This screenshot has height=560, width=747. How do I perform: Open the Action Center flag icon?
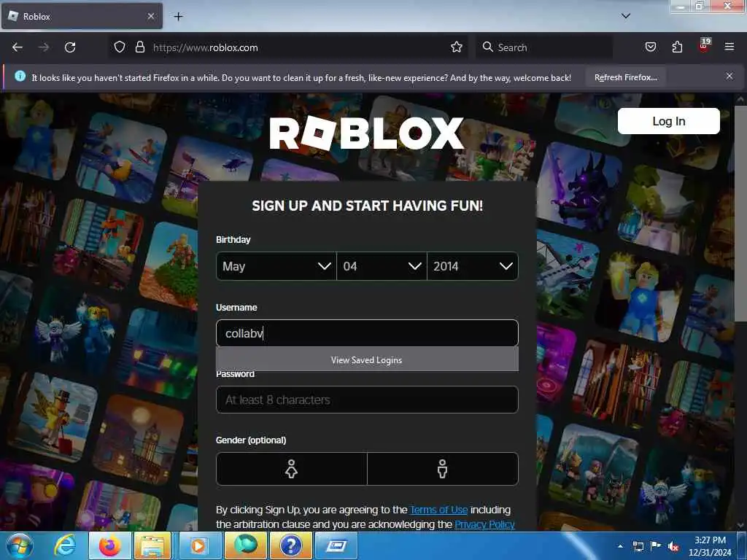pos(656,546)
